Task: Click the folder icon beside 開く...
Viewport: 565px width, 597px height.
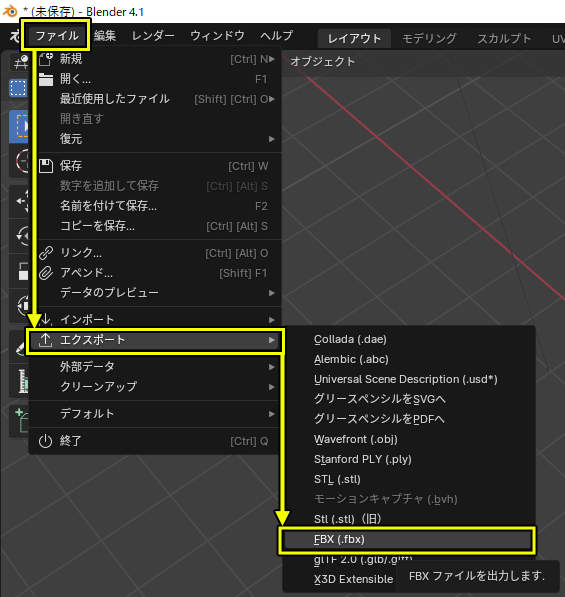Action: 46,79
